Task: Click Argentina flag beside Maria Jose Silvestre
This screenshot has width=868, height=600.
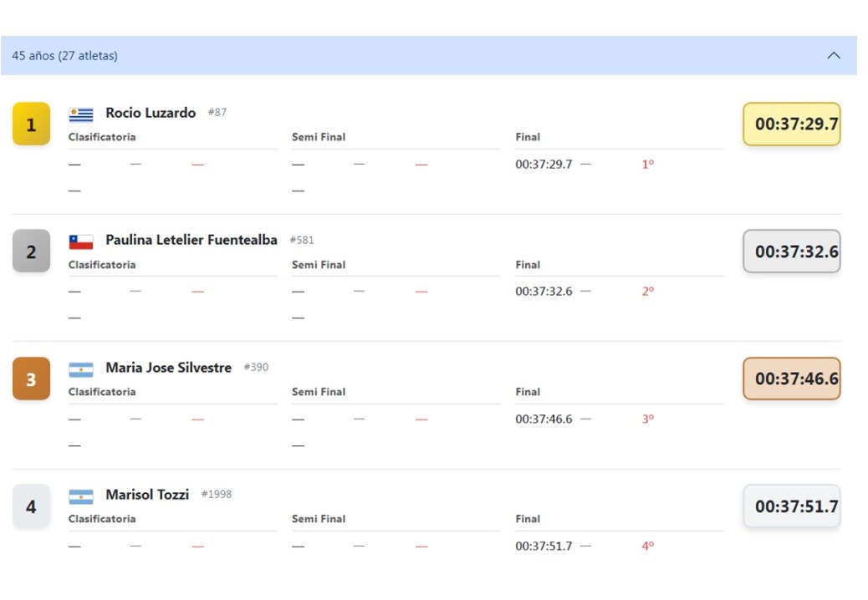Action: pos(81,369)
